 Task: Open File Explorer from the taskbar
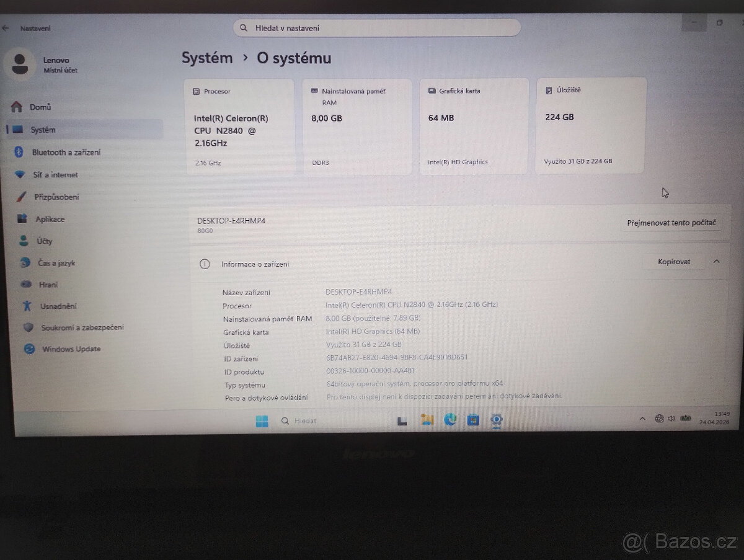tap(427, 420)
